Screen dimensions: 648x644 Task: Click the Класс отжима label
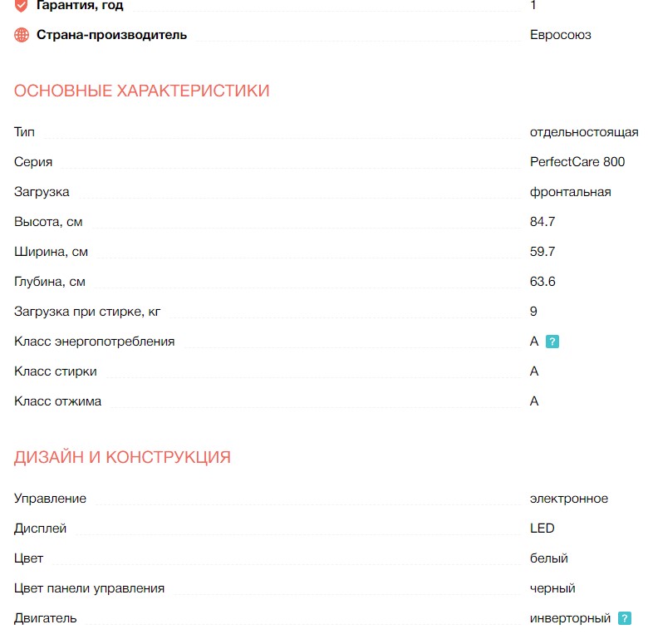pos(58,401)
